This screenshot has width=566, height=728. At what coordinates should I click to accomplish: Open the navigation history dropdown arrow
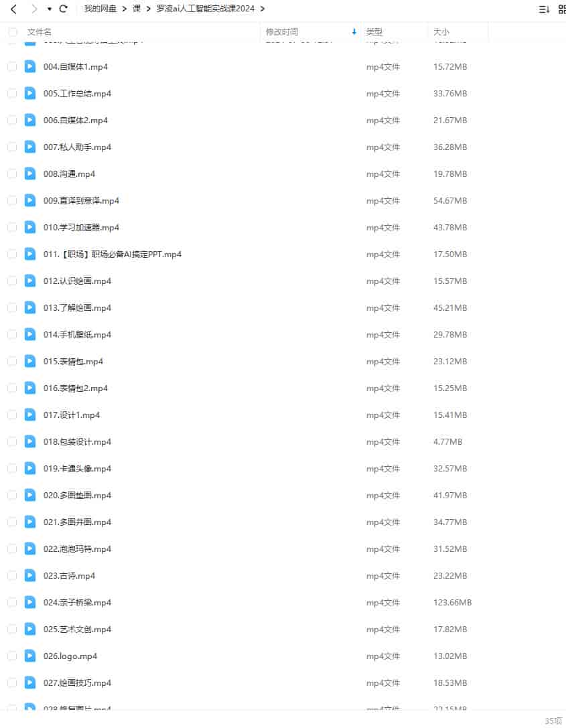(x=49, y=9)
